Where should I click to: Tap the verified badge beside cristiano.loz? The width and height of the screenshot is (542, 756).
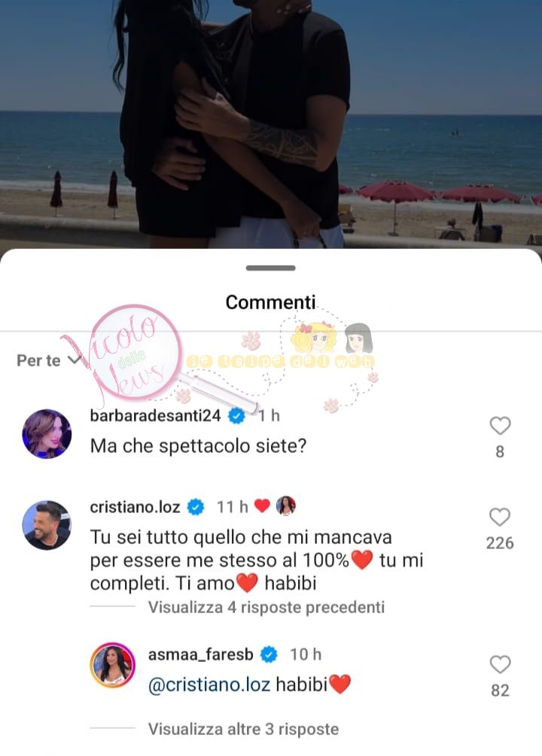pyautogui.click(x=196, y=507)
